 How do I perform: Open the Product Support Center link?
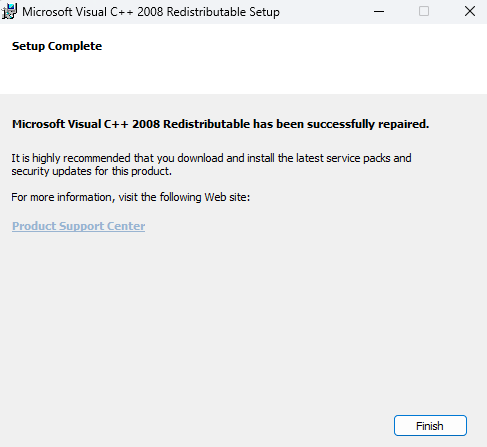[x=78, y=226]
